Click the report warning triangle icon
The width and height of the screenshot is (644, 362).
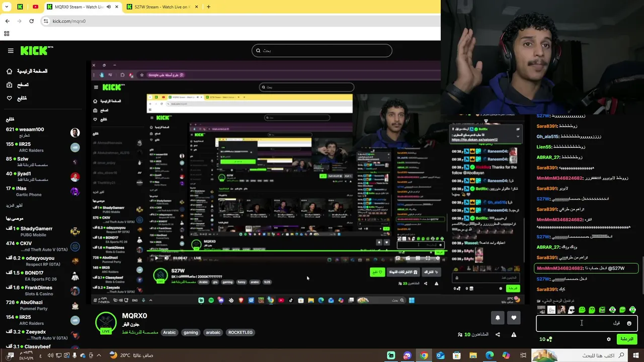tap(514, 335)
